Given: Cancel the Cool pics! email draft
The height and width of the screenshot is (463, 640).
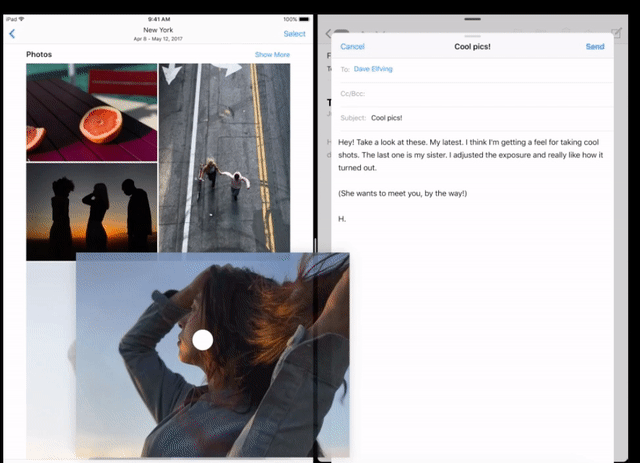Looking at the screenshot, I should click(352, 47).
